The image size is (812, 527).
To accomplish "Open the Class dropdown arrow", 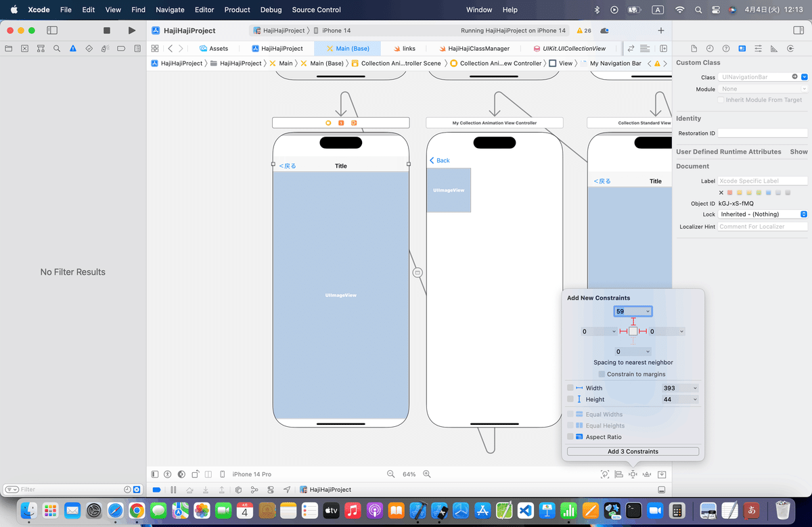I will [x=805, y=77].
